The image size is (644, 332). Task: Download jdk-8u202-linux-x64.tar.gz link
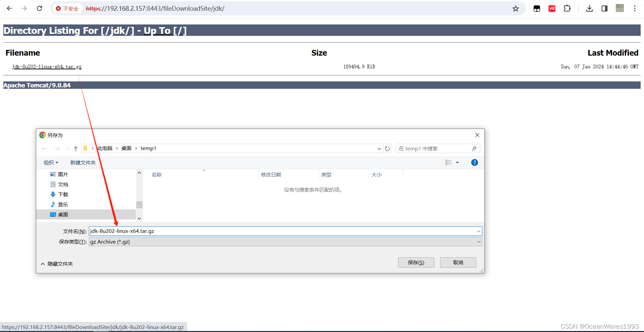(47, 67)
